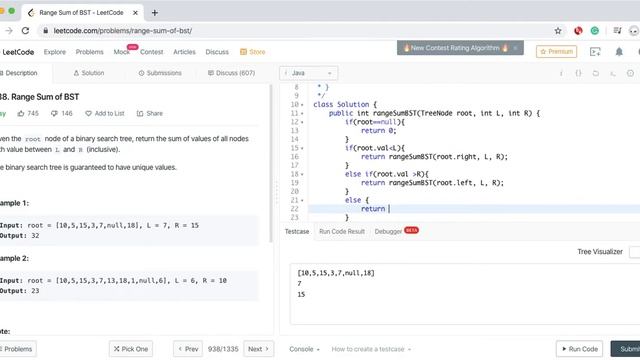
Task: Collapse code fold at line 21
Action: (302, 200)
